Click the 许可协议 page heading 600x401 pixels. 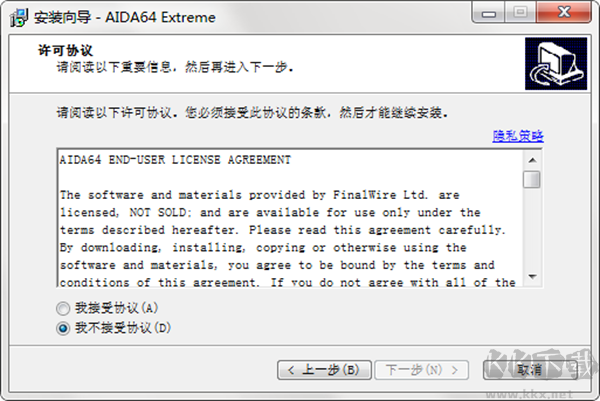[x=66, y=49]
